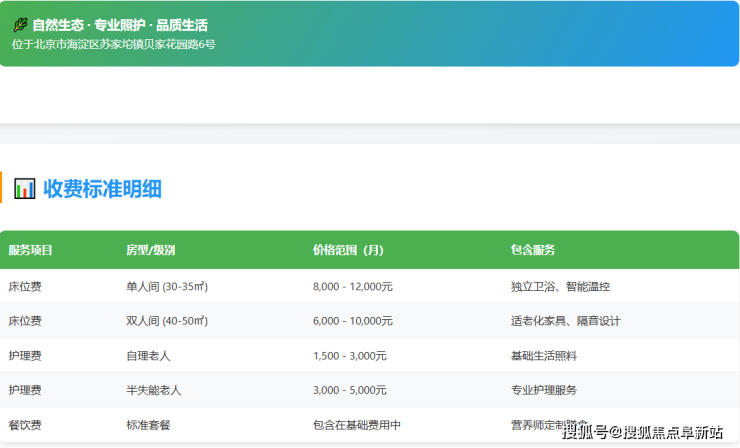Click the 标准套餐 cell
The width and height of the screenshot is (740, 448).
pos(146,425)
